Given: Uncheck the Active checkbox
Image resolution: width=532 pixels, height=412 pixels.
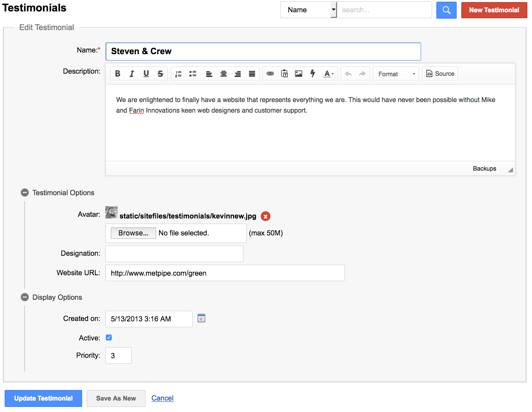Looking at the screenshot, I should click(x=109, y=337).
